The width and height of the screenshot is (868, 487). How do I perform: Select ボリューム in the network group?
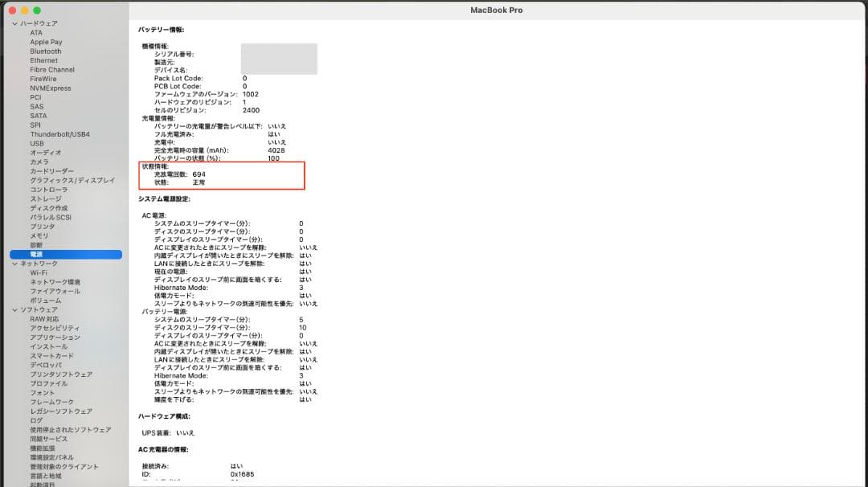(x=45, y=301)
